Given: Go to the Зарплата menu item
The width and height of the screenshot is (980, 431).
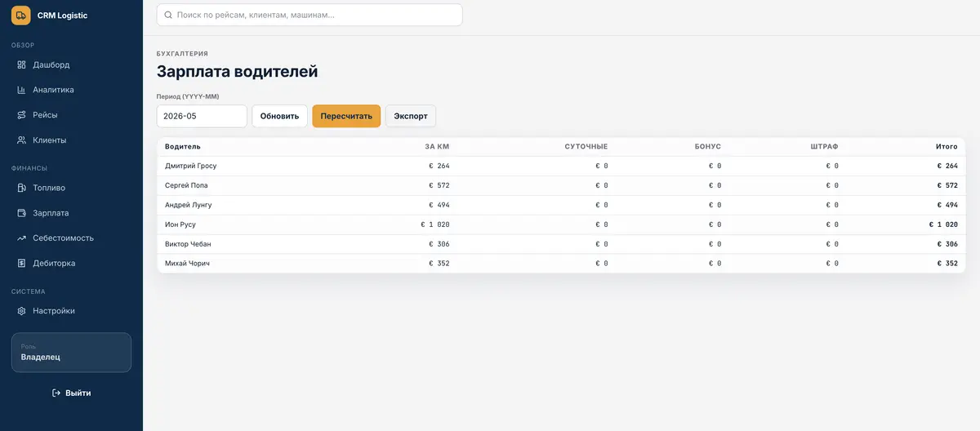Looking at the screenshot, I should (71, 213).
